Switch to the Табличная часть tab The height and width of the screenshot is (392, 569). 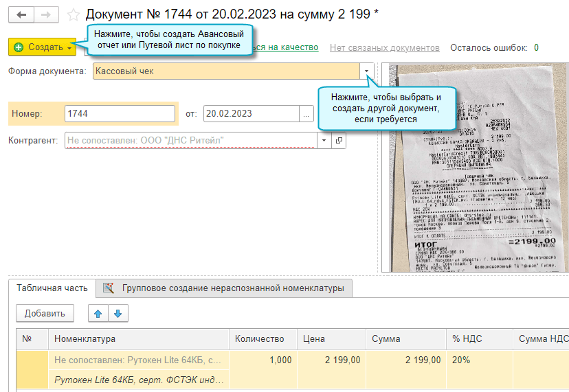coord(52,288)
